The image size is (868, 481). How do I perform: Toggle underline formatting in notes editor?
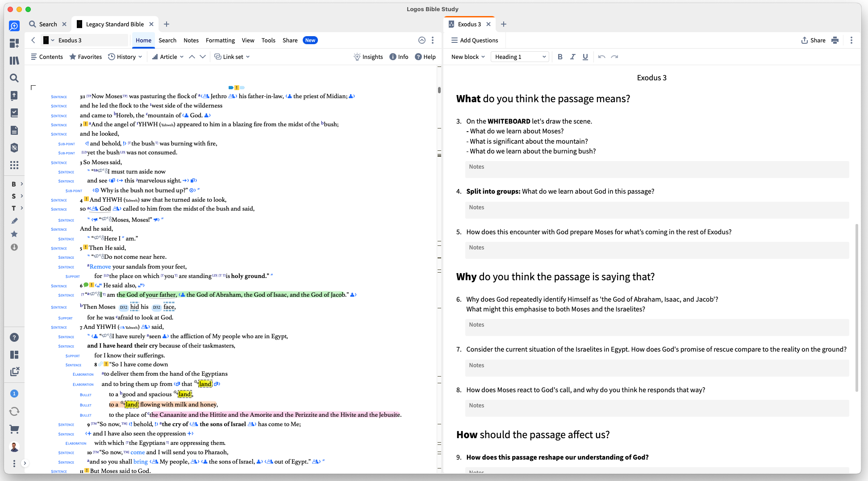coord(585,57)
